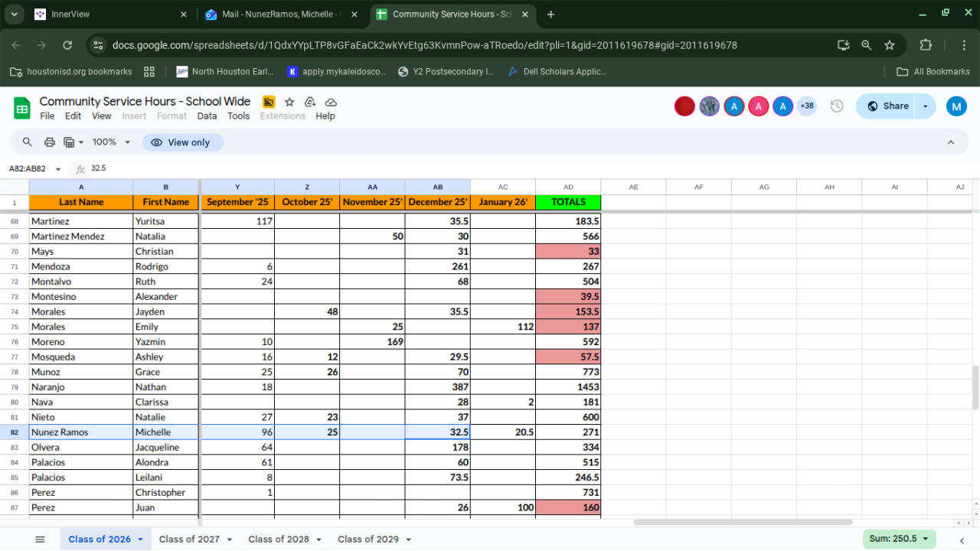Open the Google Sheets home icon
The image size is (980, 551).
pyautogui.click(x=21, y=108)
